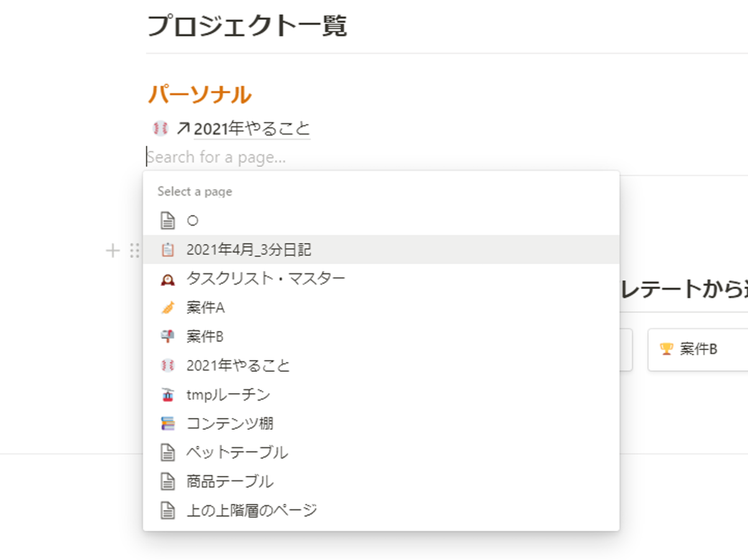Click the mailbox icon beside 案件B in the list
The width and height of the screenshot is (748, 560).
pyautogui.click(x=166, y=337)
